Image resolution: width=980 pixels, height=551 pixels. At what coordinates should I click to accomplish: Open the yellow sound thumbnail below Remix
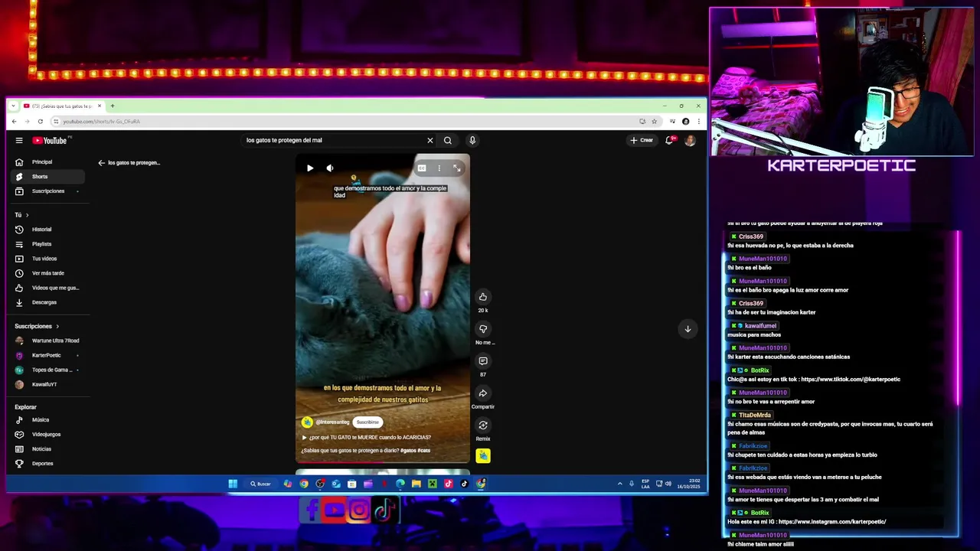click(x=483, y=456)
